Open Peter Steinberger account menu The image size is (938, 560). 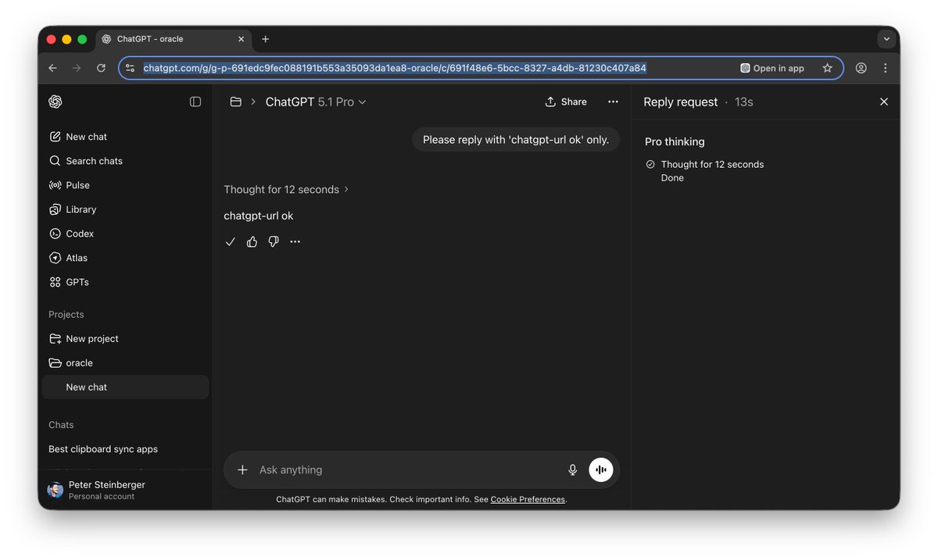(125, 490)
